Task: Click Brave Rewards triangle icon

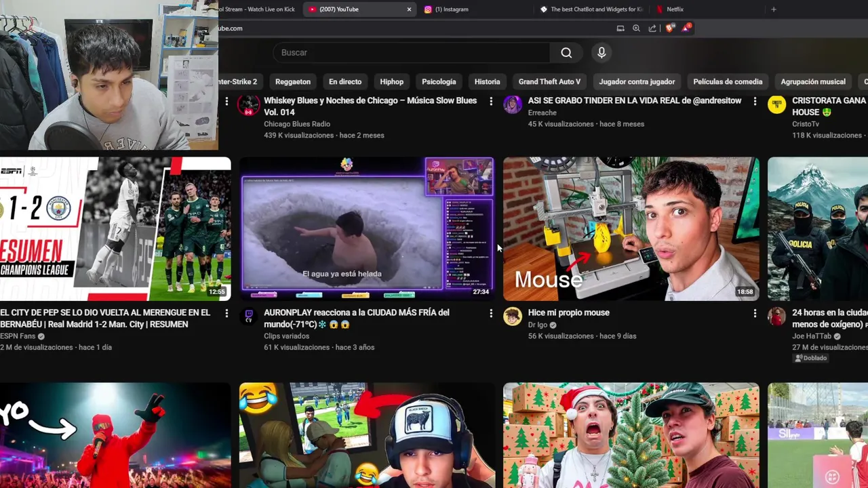Action: (x=687, y=28)
